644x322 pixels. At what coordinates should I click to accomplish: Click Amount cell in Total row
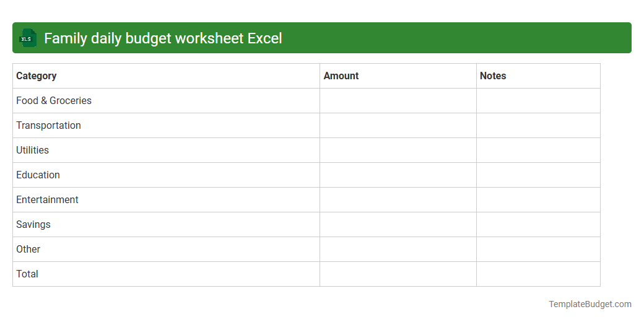point(398,274)
